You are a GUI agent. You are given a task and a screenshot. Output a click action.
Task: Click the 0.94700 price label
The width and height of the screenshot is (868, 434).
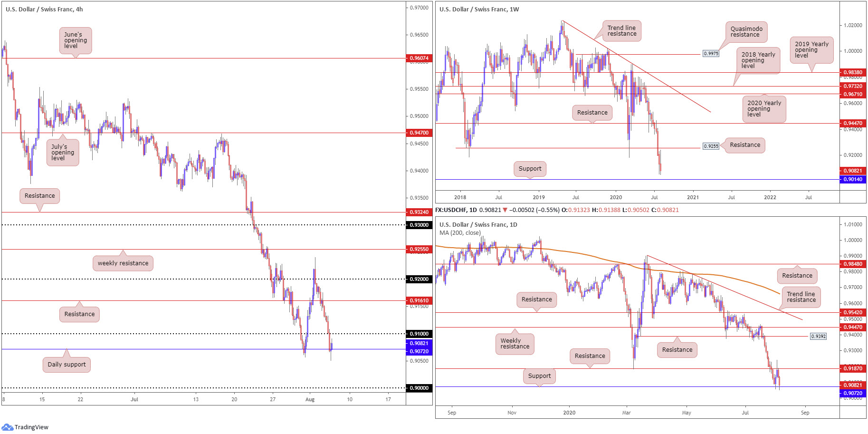(419, 133)
